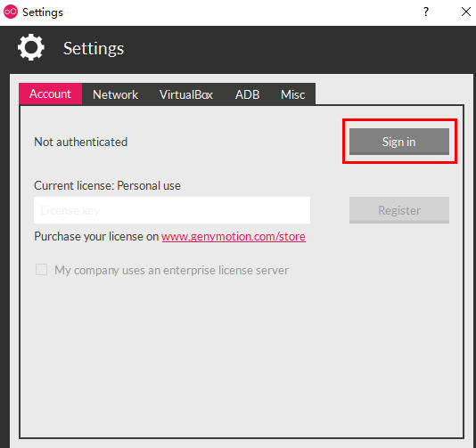This screenshot has height=448, width=476.
Task: Click the 'Current license: Personal use' label
Action: click(x=108, y=185)
